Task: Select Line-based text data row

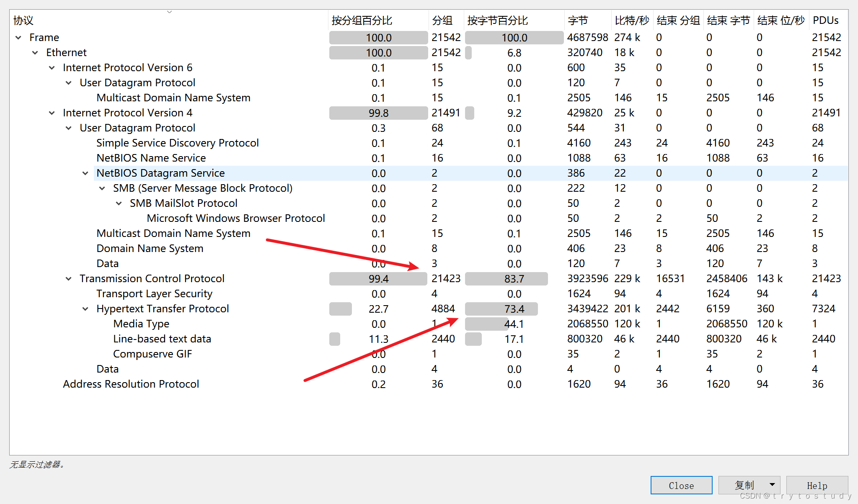Action: [162, 339]
